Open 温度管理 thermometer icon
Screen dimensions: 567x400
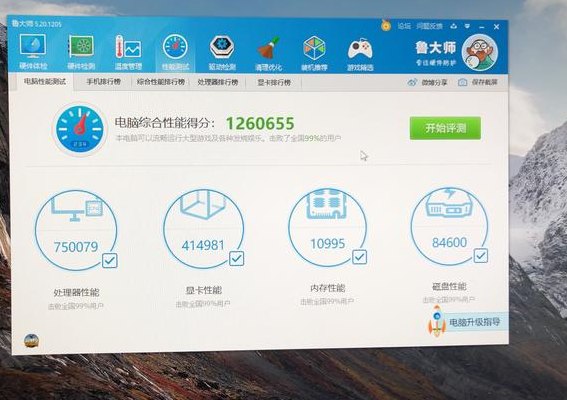128,52
